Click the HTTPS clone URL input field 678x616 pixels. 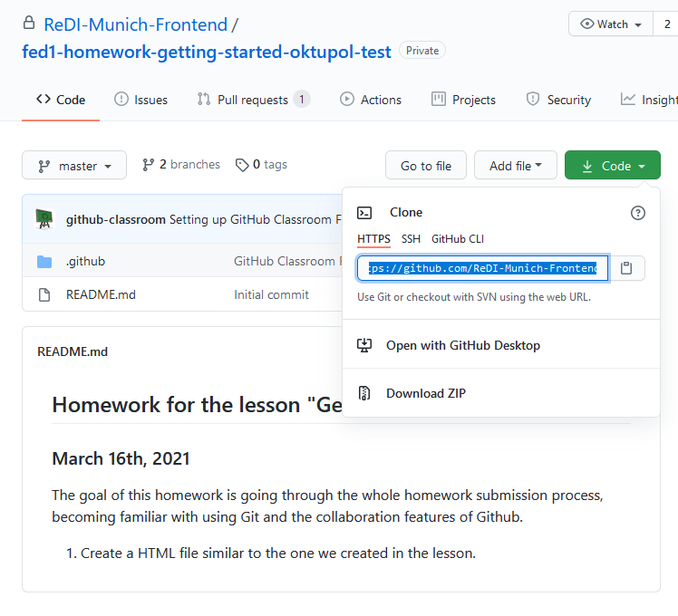pos(482,268)
